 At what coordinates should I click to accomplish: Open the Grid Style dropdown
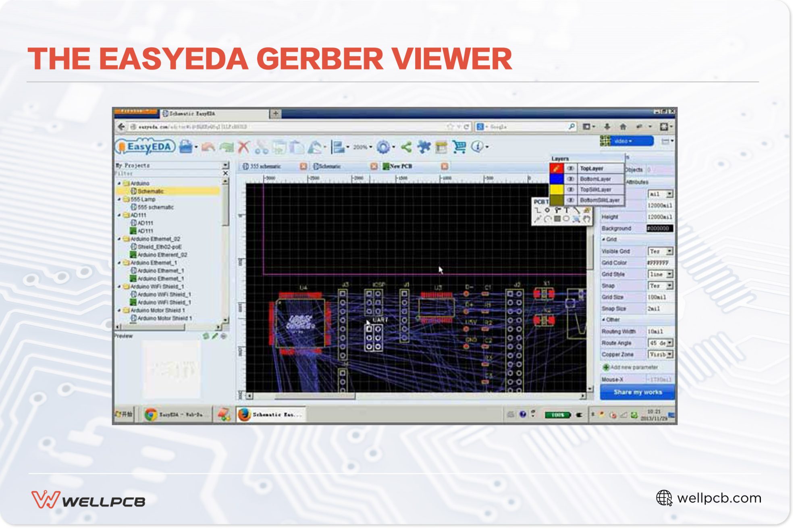(x=660, y=274)
